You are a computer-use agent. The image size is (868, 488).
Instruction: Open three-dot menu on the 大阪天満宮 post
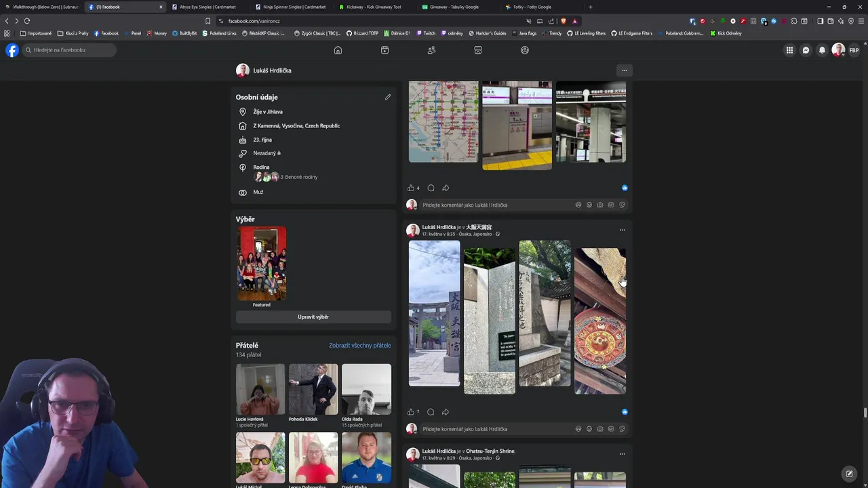[x=623, y=230]
